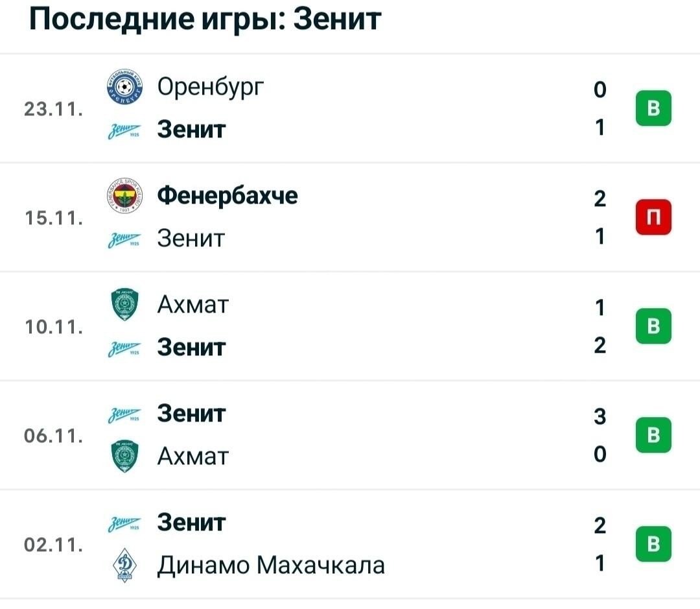Click the red П loss badge
The image size is (700, 609).
click(x=653, y=217)
